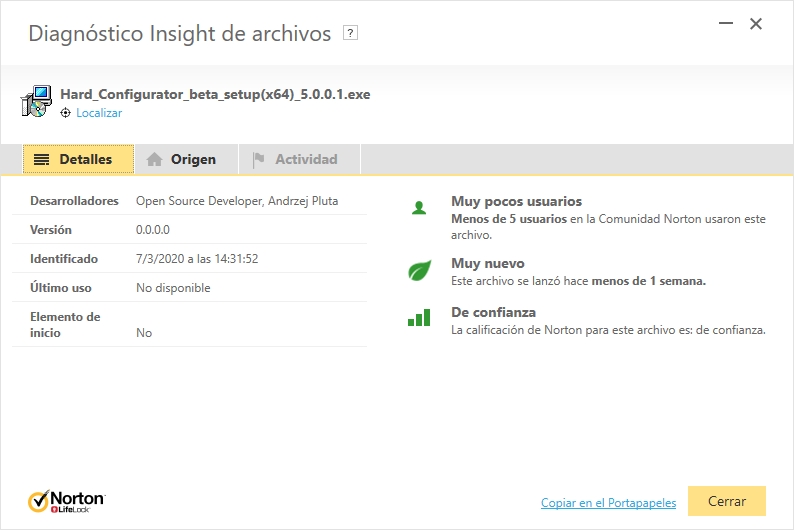Click the Muy pocos usuarios heading
Screen dimensions: 794x530
pos(517,201)
